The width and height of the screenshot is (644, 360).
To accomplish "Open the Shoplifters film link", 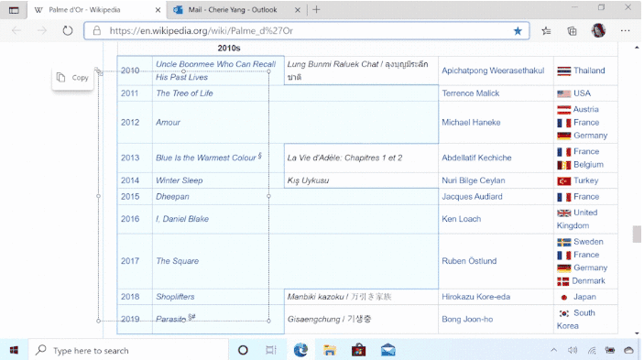I will [x=175, y=297].
